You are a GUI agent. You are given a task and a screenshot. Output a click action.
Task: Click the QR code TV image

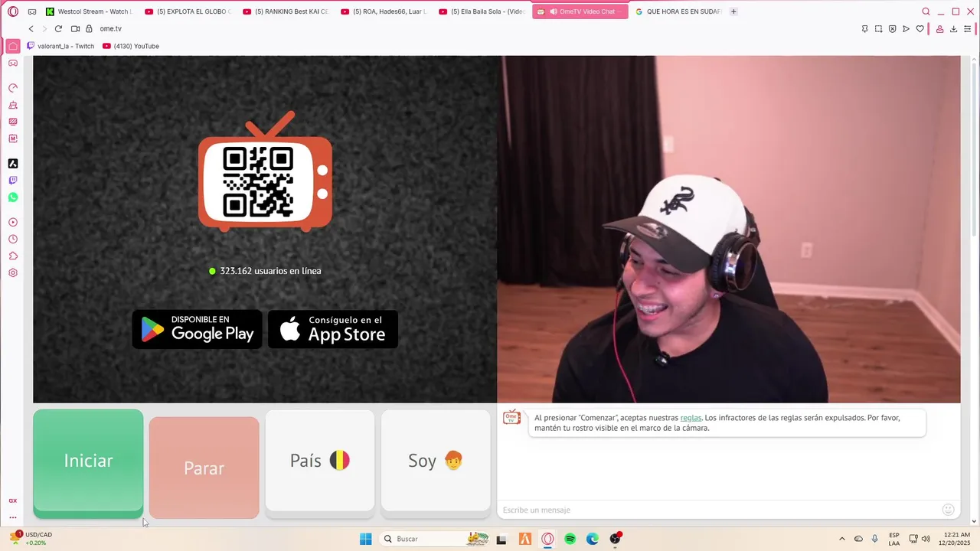pyautogui.click(x=265, y=172)
